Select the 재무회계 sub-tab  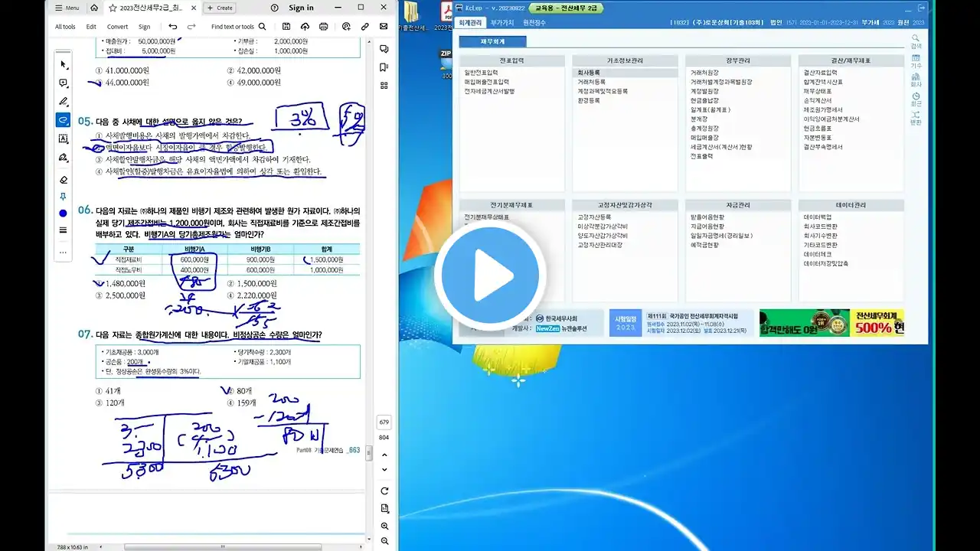[492, 42]
